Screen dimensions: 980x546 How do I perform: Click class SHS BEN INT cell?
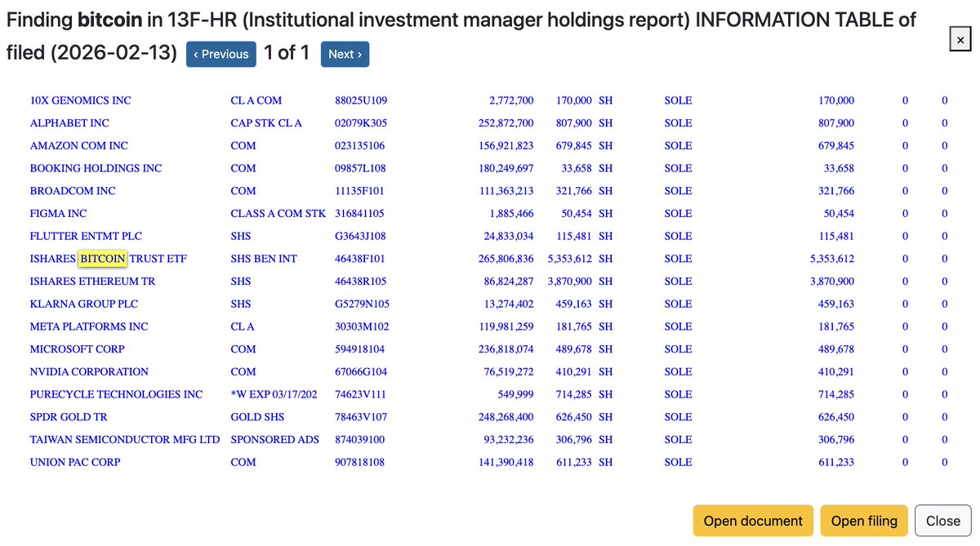(264, 259)
